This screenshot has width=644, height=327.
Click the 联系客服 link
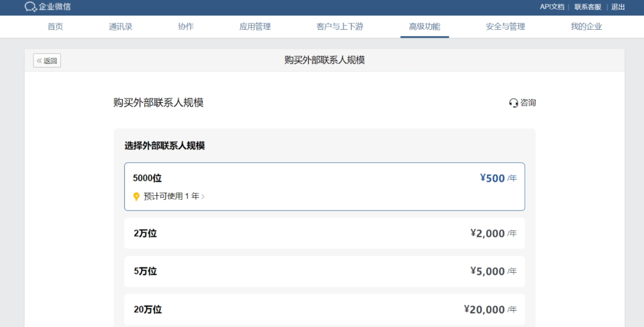(x=588, y=7)
